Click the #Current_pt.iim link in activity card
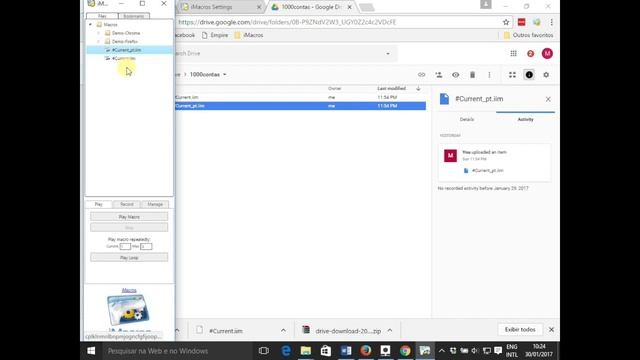 click(x=487, y=170)
